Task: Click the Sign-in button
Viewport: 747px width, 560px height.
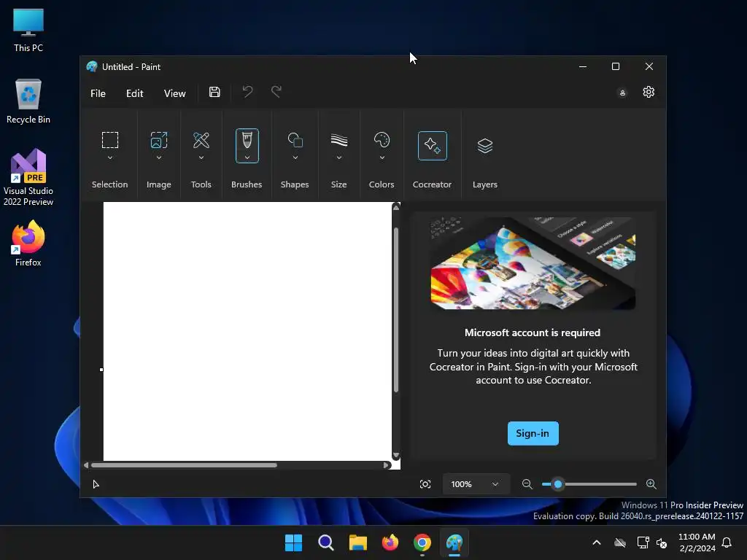Action: tap(533, 433)
